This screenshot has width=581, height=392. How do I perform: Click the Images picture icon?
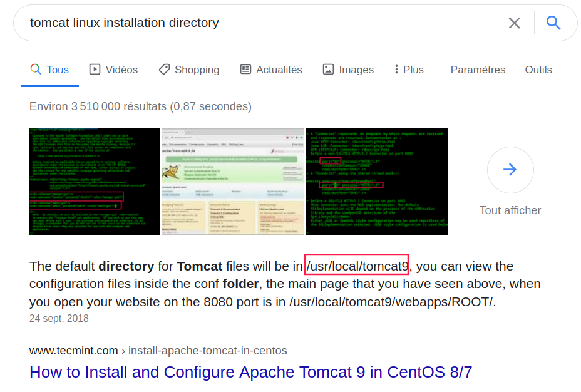tap(328, 70)
